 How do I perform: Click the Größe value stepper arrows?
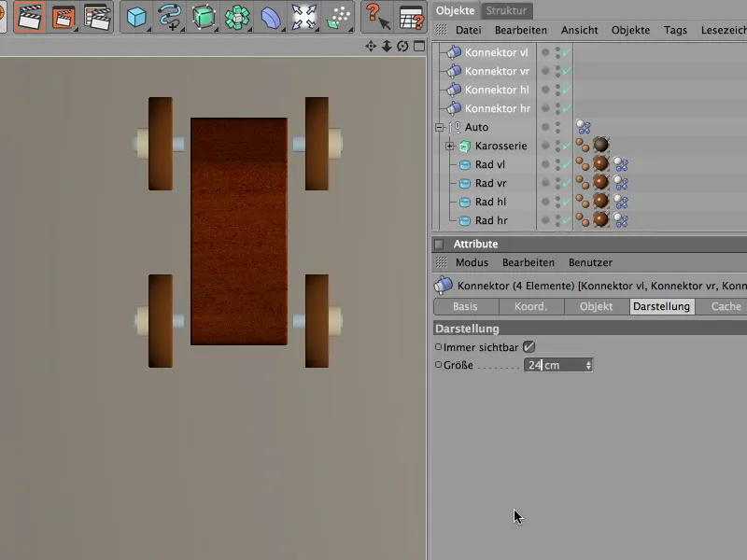point(588,365)
